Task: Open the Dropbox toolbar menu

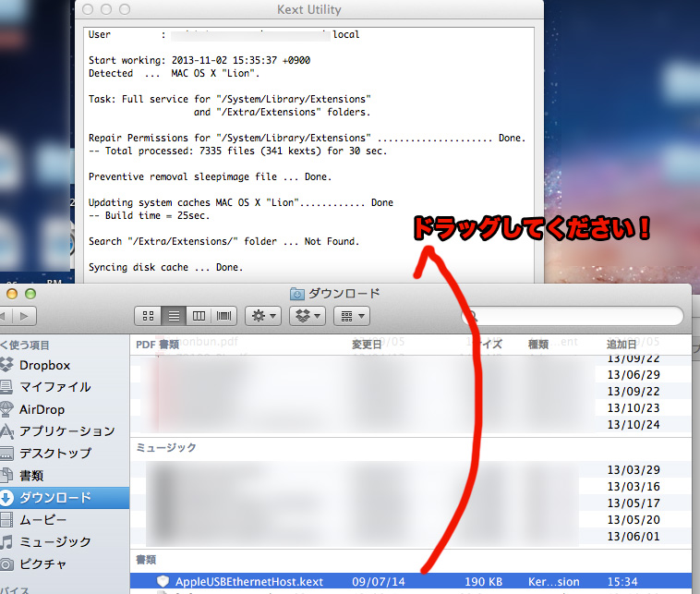Action: pyautogui.click(x=308, y=316)
